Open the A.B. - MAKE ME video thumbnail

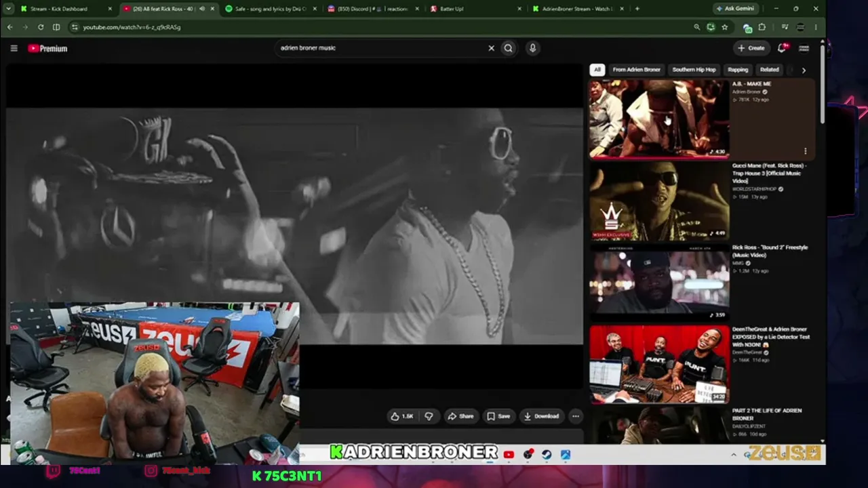click(x=658, y=119)
